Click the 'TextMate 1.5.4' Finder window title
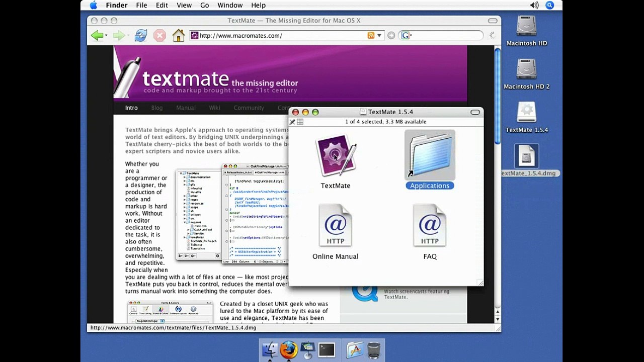Viewport: 644px width, 362px height. (x=390, y=112)
